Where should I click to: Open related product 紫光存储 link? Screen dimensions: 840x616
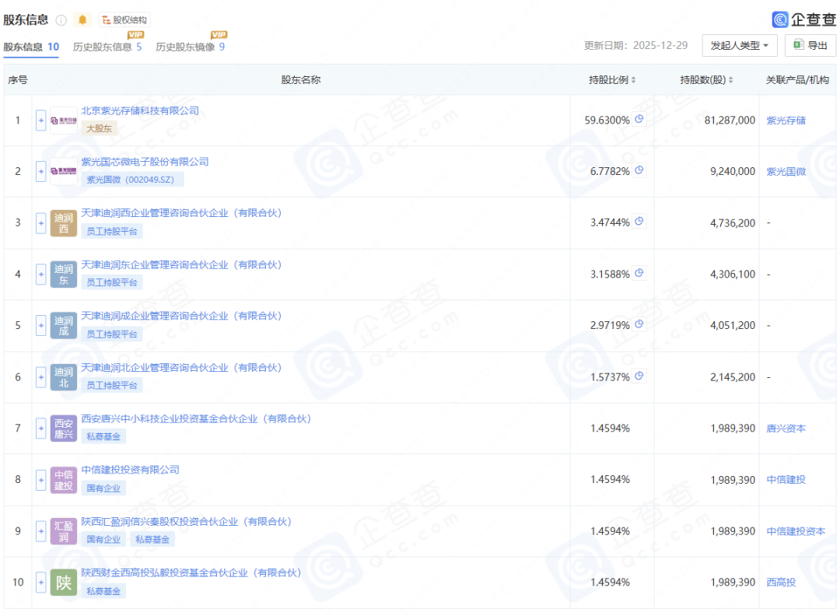[x=786, y=121]
